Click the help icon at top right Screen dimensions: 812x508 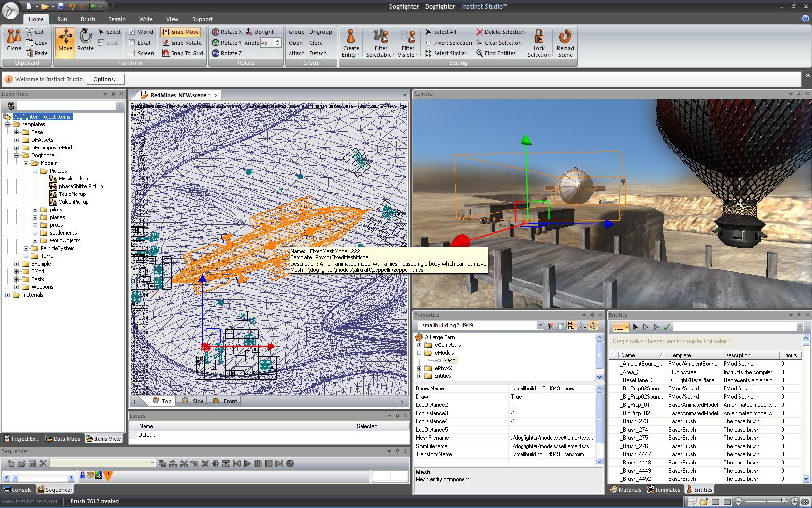(x=805, y=18)
